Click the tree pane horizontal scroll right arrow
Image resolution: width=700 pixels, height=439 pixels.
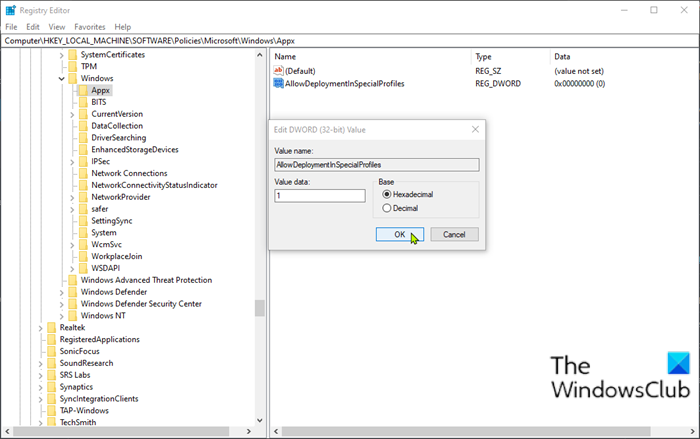pyautogui.click(x=249, y=431)
